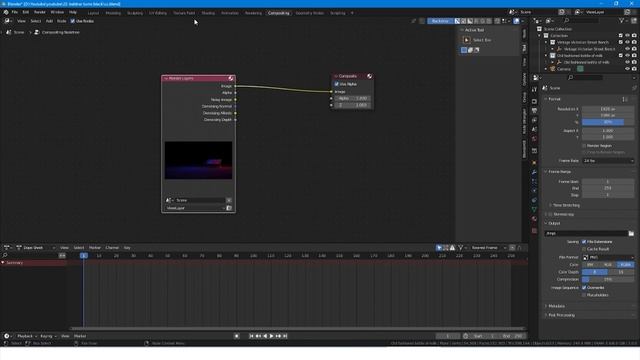
Task: Open the folder browse icon for output path
Action: [x=631, y=233]
